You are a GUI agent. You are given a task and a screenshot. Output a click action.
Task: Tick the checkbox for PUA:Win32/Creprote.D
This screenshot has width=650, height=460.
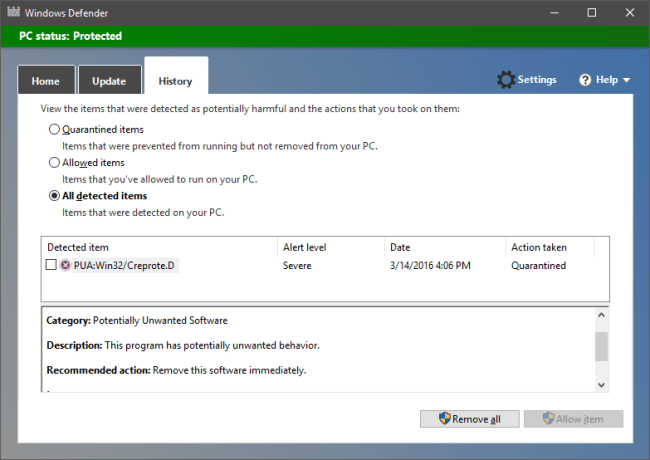click(51, 266)
